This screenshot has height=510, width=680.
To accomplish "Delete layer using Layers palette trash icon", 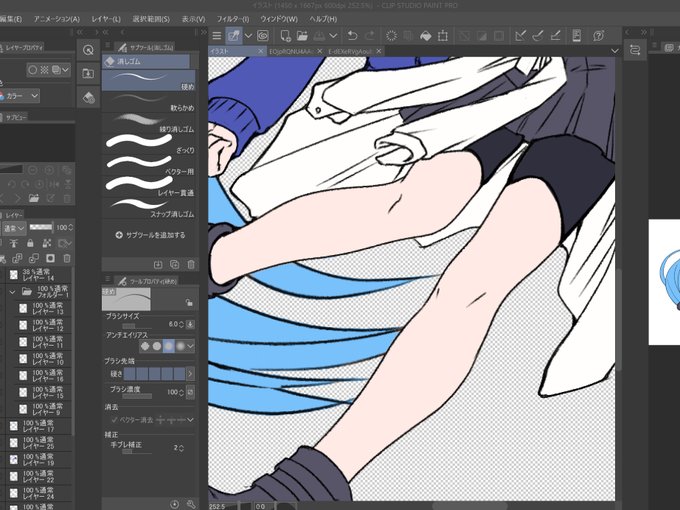I will pyautogui.click(x=67, y=258).
